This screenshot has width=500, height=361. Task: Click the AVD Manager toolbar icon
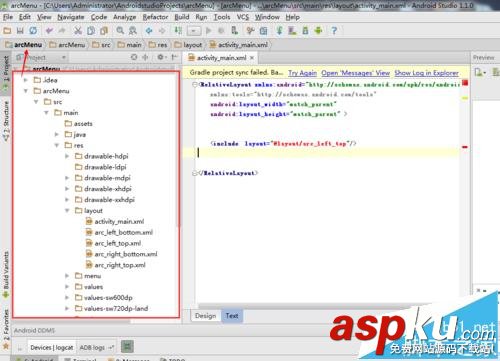pos(292,31)
